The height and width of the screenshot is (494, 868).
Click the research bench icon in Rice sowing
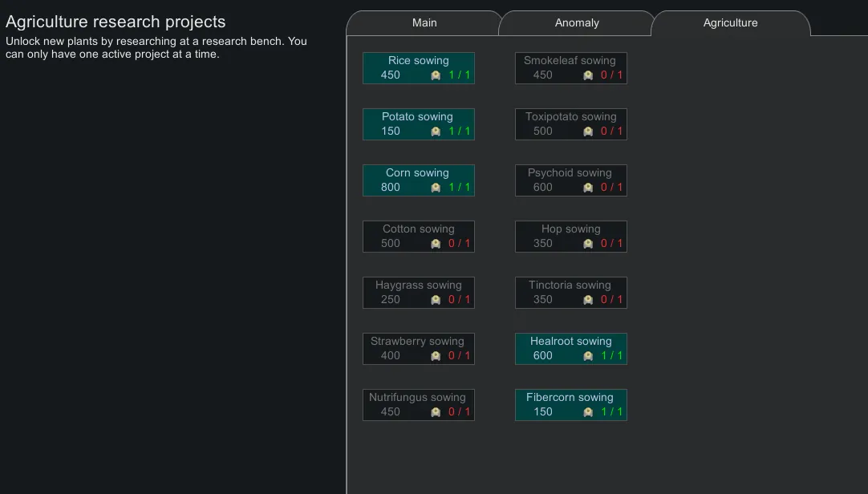436,75
